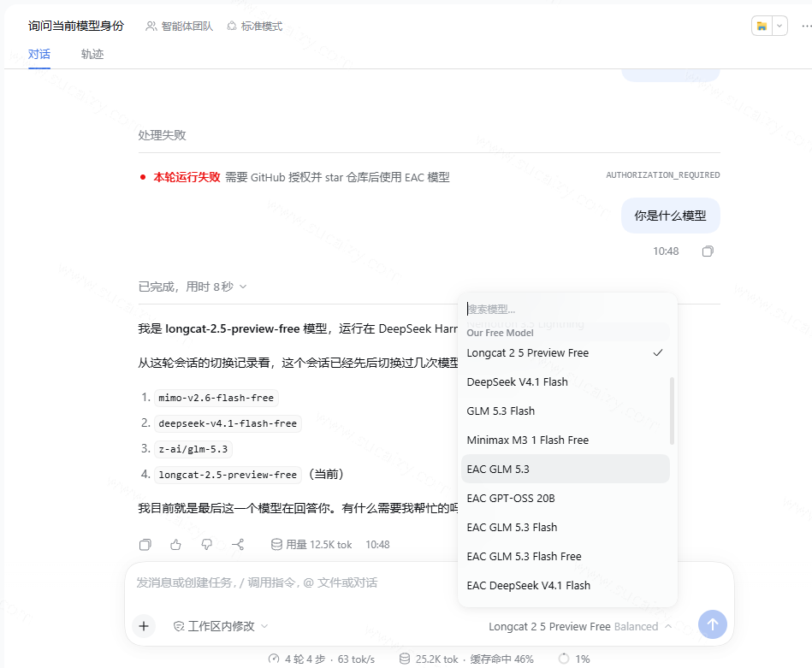Give the reply a thumbs down
The height and width of the screenshot is (668, 812).
point(206,544)
